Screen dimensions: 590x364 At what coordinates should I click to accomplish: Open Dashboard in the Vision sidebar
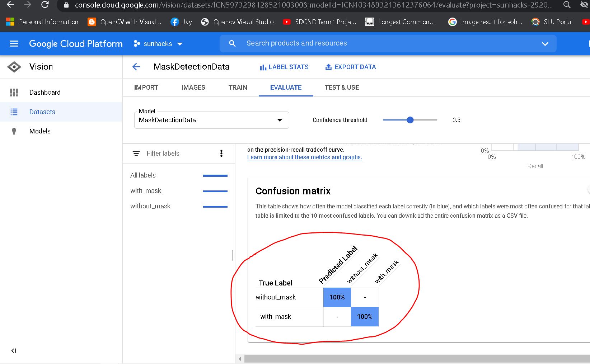61,93
